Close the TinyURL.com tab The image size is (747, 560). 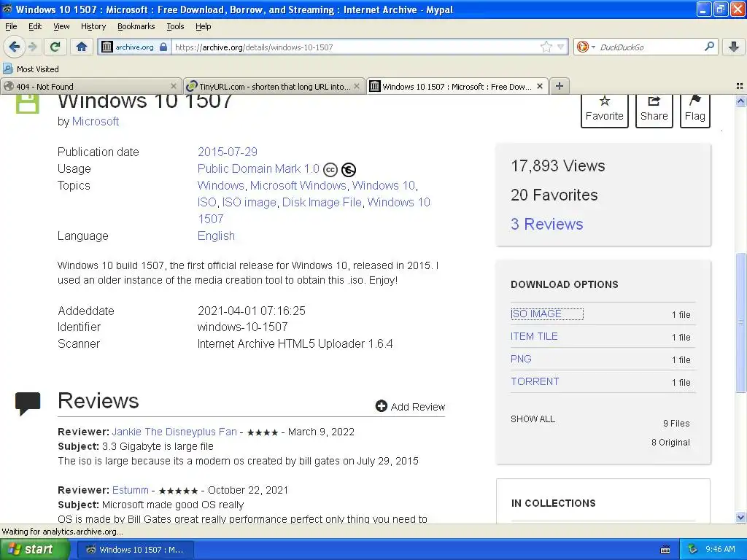356,86
